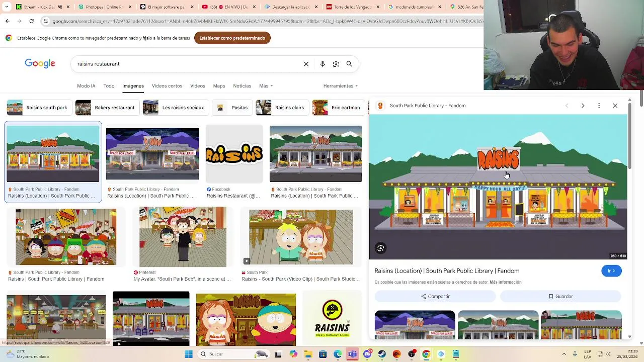This screenshot has width=644, height=362.
Task: Open the volume tray icon
Action: (607, 354)
